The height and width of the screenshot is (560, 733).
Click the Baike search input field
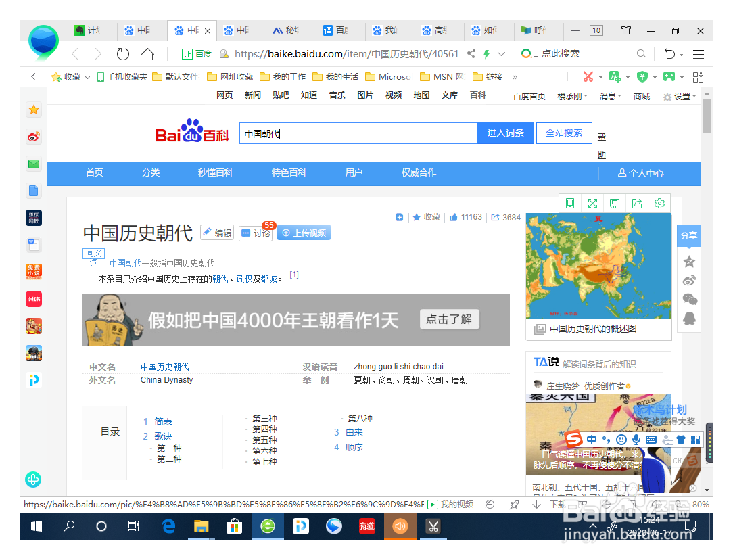click(358, 133)
